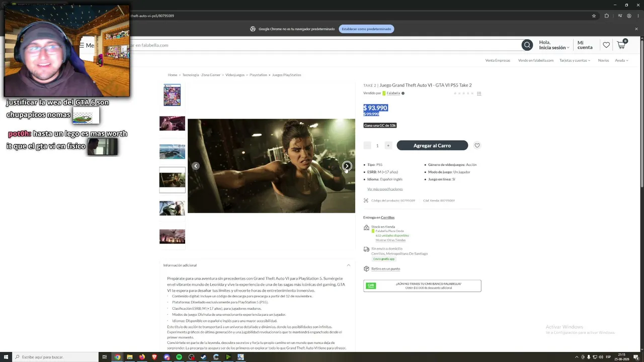This screenshot has height=362, width=644.
Task: Launch Firefox from the taskbar
Action: 142,357
